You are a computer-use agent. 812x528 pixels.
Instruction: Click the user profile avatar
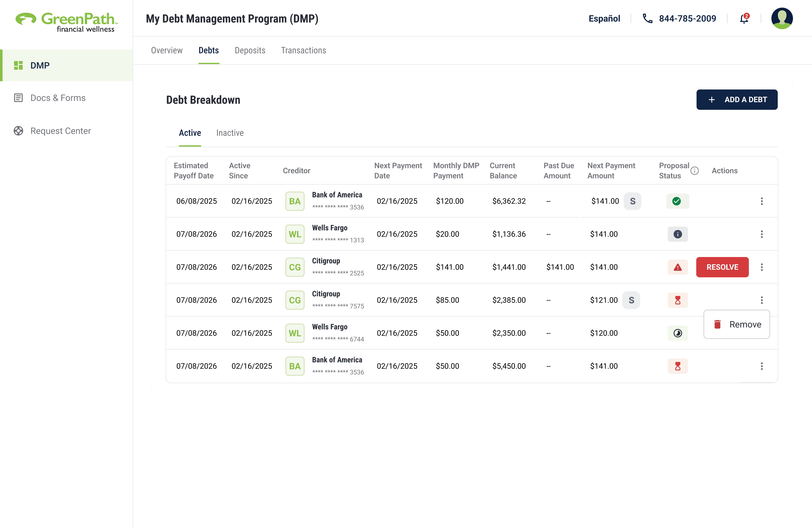pos(782,18)
